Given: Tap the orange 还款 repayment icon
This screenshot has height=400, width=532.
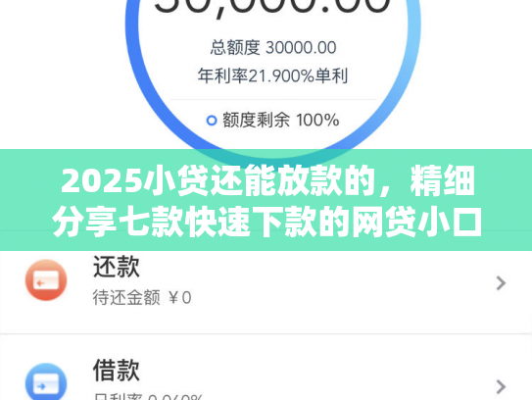Looking at the screenshot, I should coord(46,280).
